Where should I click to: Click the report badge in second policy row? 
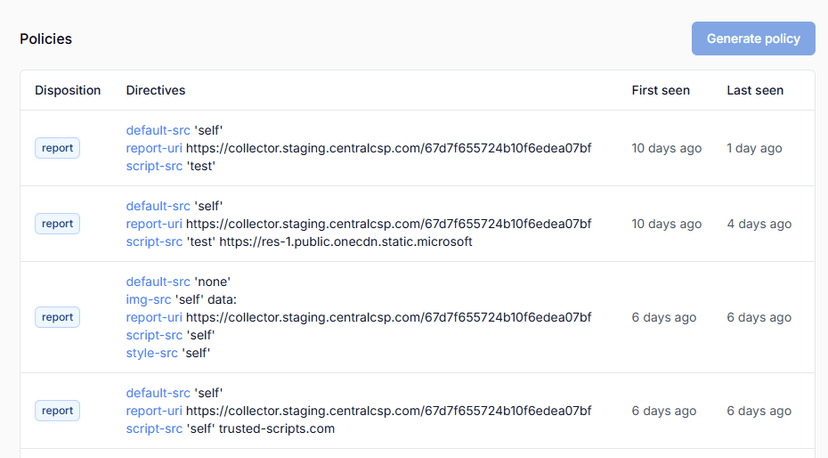pos(58,224)
